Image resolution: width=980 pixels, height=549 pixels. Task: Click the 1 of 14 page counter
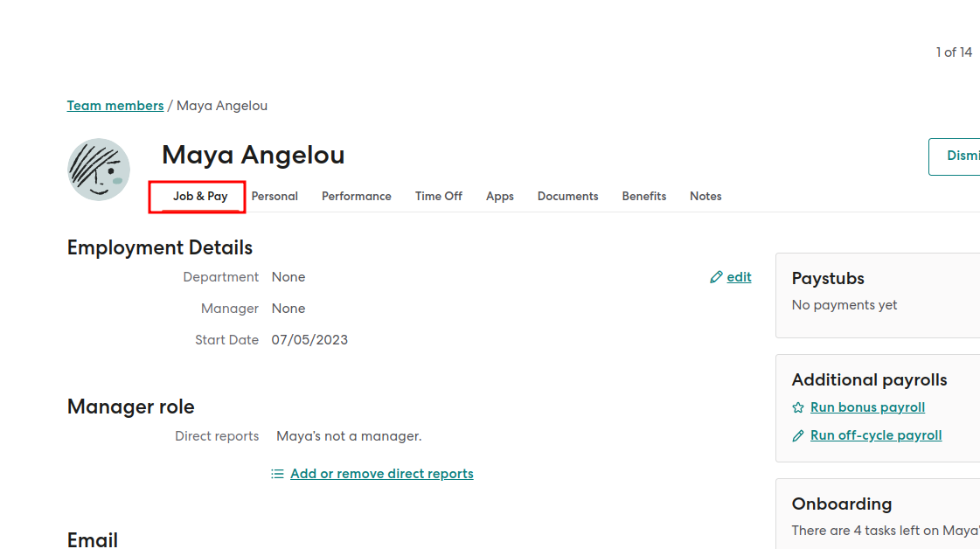click(x=954, y=52)
